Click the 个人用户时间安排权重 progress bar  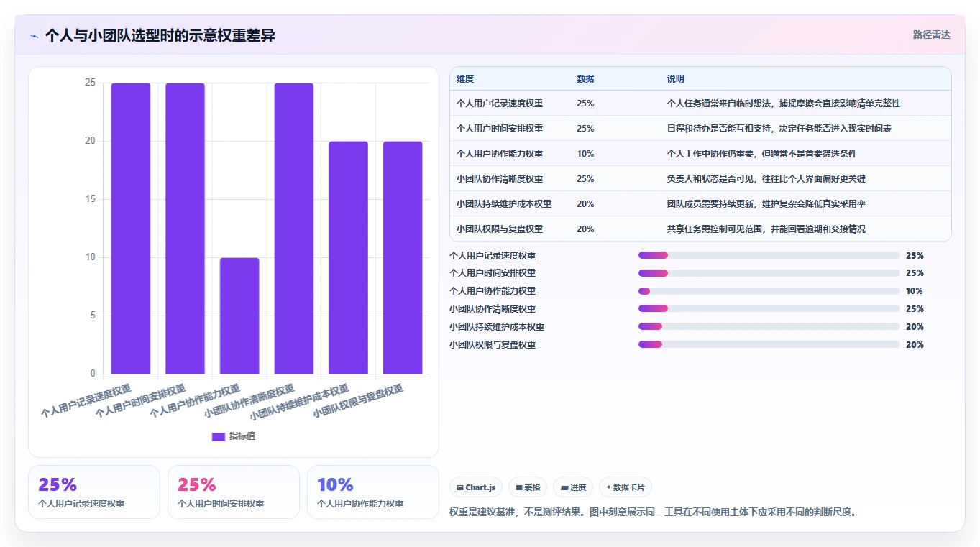[769, 273]
